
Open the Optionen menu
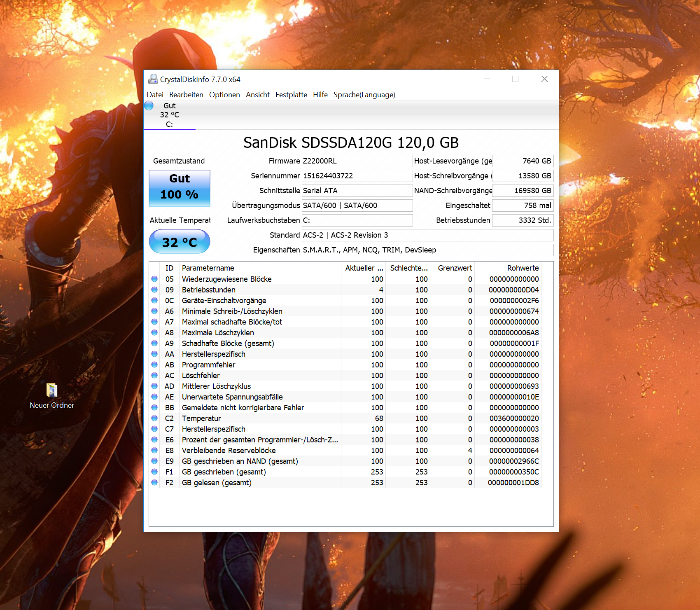tap(224, 95)
